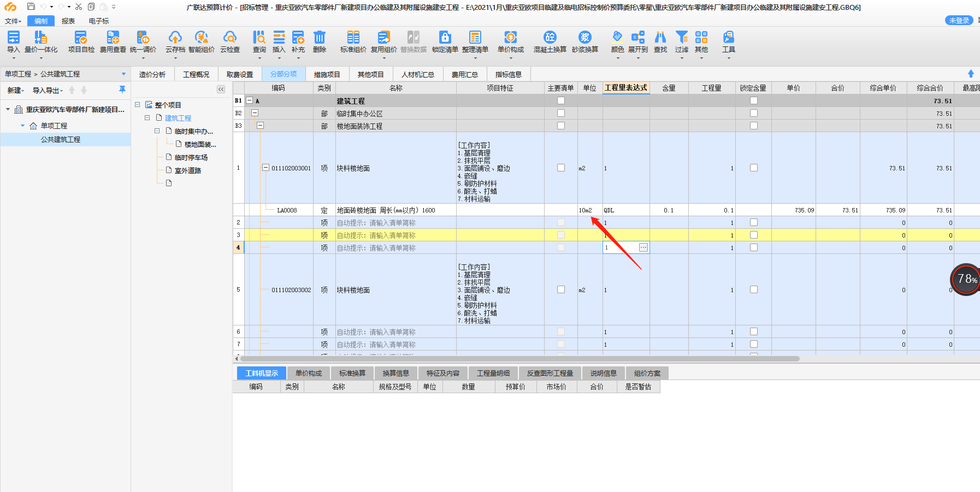Toggle 锁定含量 checkbox for 建筑工程 row
This screenshot has width=980, height=492.
tap(754, 100)
